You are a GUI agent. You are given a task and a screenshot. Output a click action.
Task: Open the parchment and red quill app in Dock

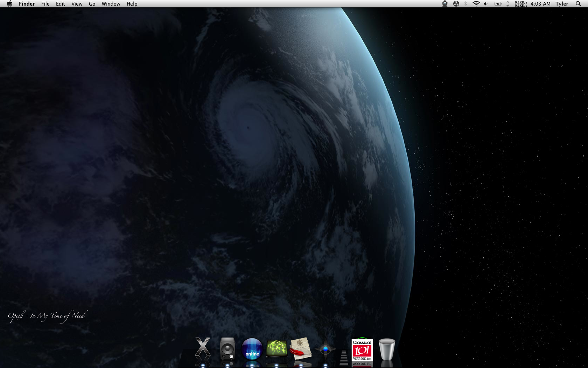point(301,348)
